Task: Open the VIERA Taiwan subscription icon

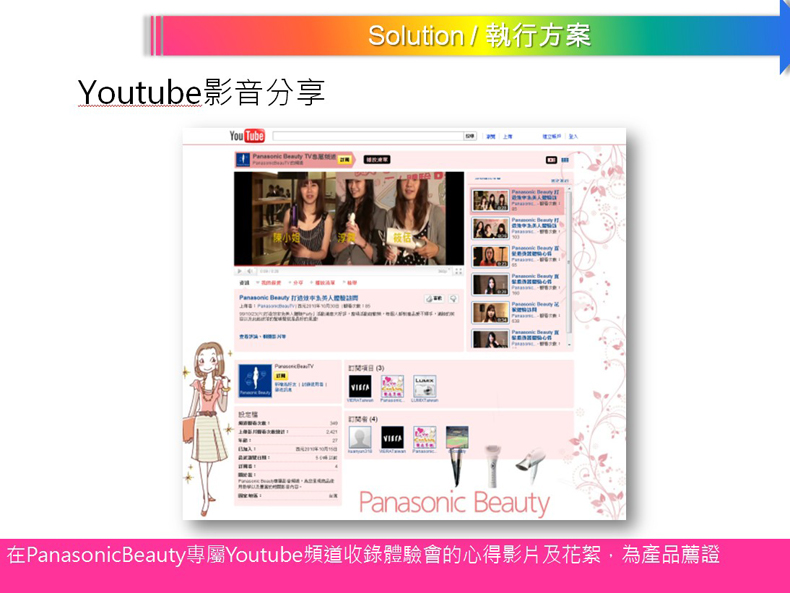Action: (x=360, y=386)
